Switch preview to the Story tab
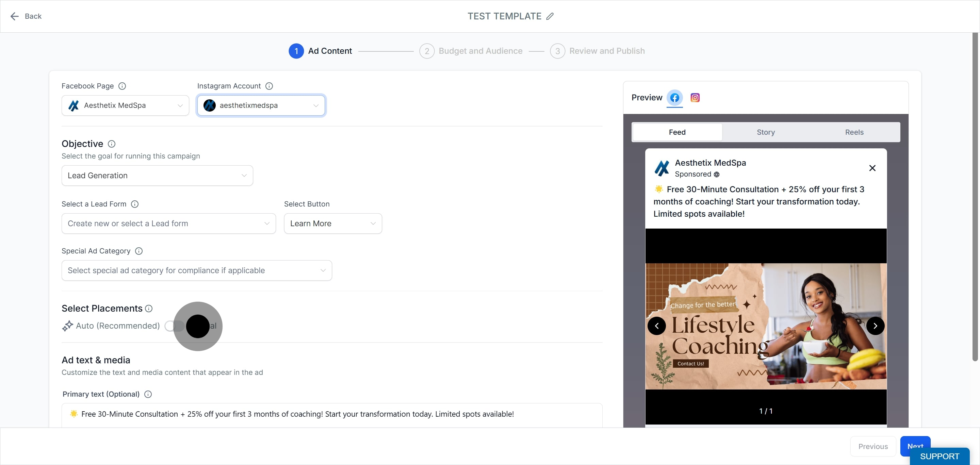The width and height of the screenshot is (980, 465). (x=765, y=132)
